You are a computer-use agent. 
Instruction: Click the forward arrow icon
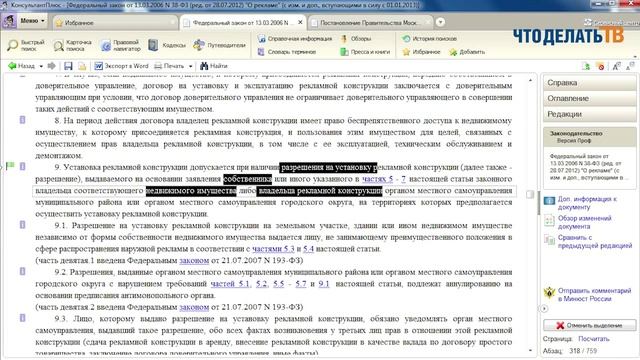(x=51, y=66)
